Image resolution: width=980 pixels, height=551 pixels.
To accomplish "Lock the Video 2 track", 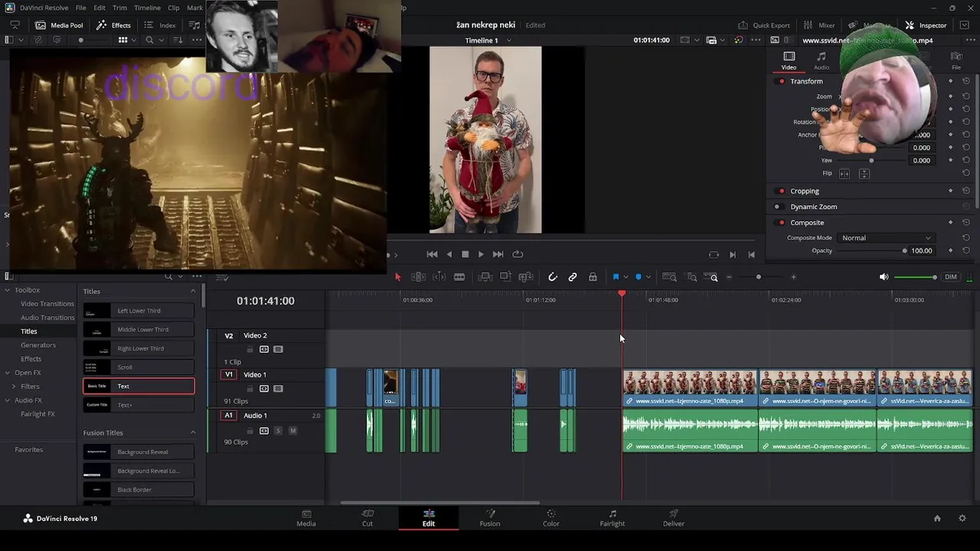I will coord(250,350).
